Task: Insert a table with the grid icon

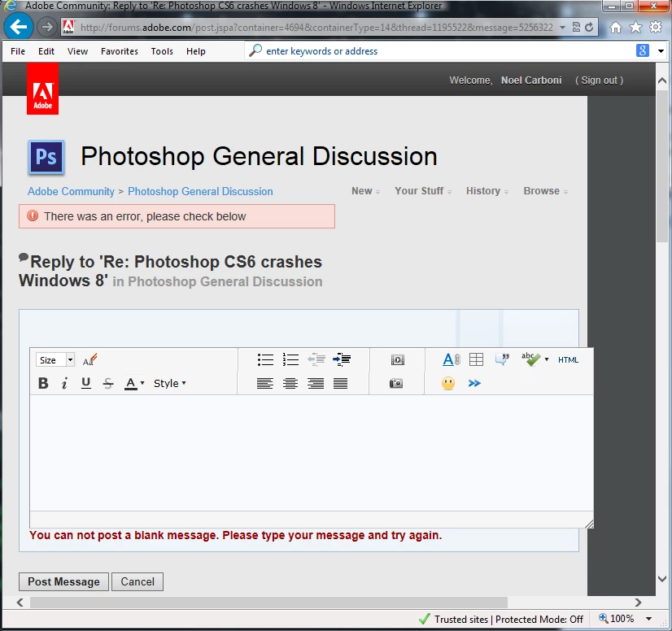Action: [476, 359]
